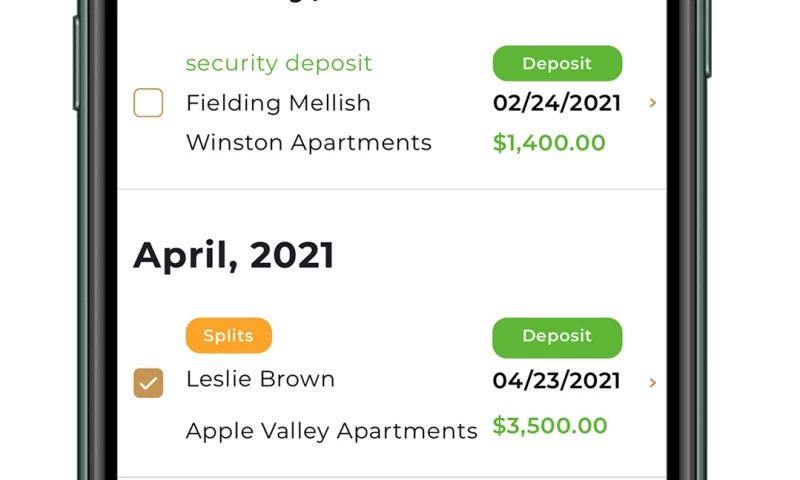Screen dimensions: 800x480
Task: Select the Fielding Mellish transaction checkbox
Action: pyautogui.click(x=148, y=103)
